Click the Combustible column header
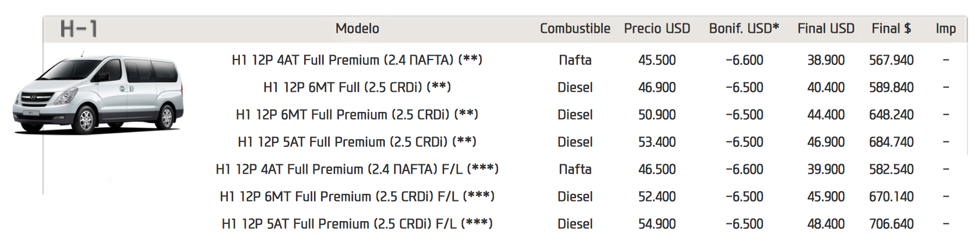This screenshot has width=980, height=249. 574,29
